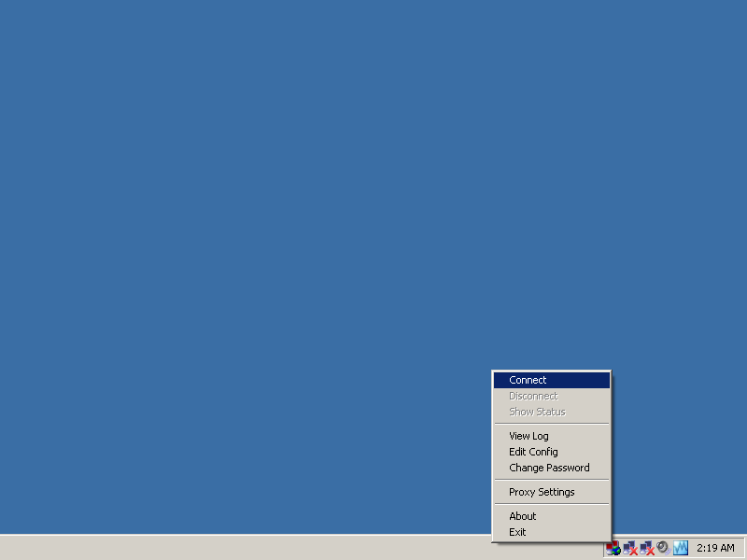
Task: Click the greyed-out Show Status menu entry
Action: (x=552, y=412)
